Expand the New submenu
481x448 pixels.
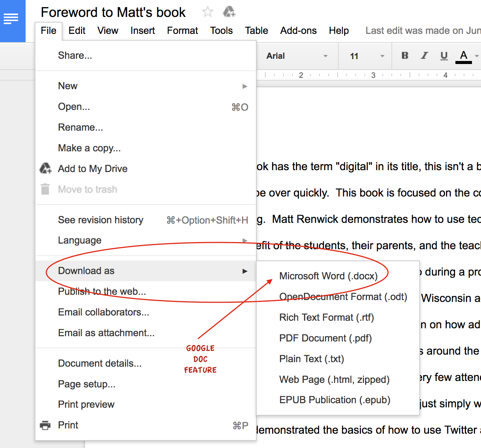[146, 86]
